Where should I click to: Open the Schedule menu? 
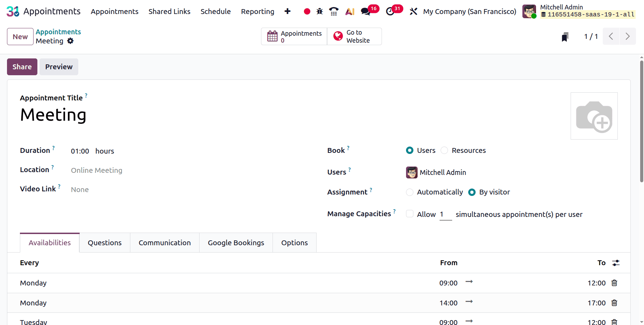pos(216,12)
